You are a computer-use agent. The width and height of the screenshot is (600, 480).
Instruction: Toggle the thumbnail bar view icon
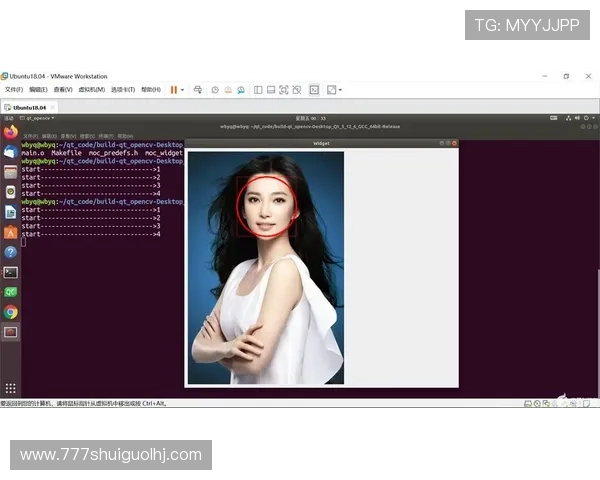271,90
